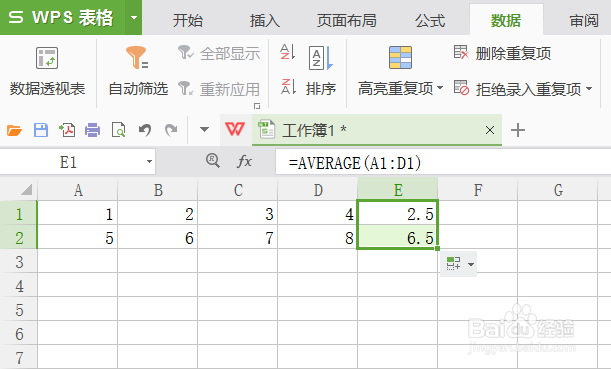Add a new document tab with plus
611x369 pixels.
(x=518, y=130)
